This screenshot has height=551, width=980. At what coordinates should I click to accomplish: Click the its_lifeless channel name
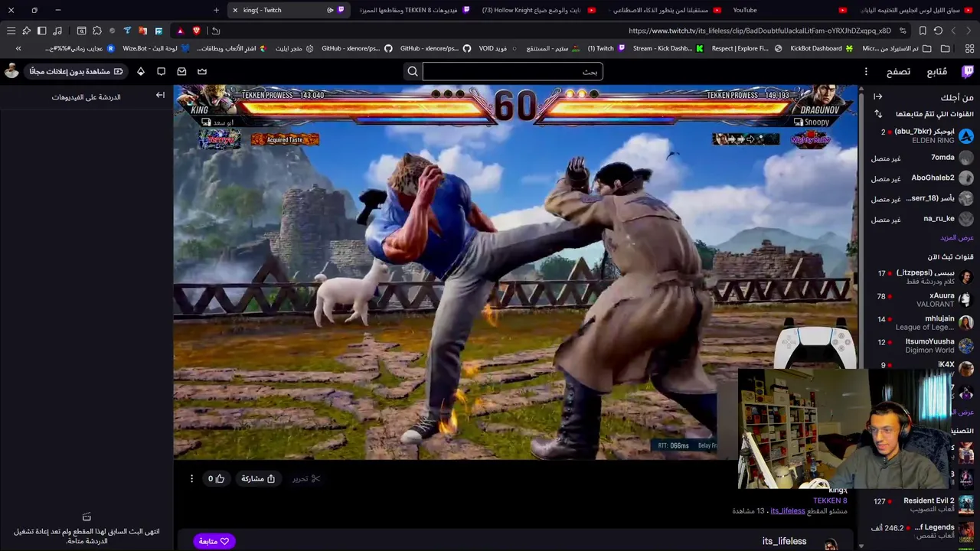point(784,541)
